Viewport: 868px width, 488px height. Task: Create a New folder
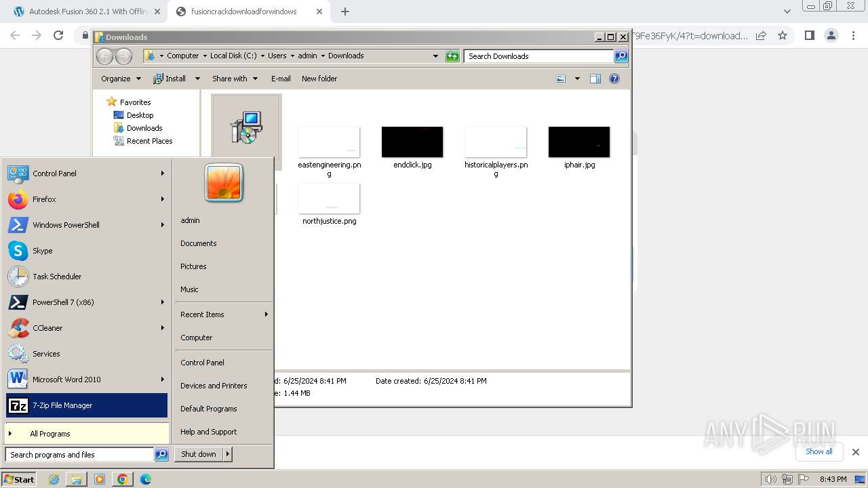tap(319, 79)
